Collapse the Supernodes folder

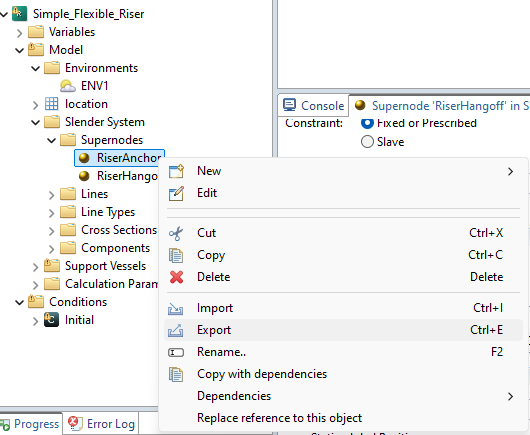click(51, 140)
